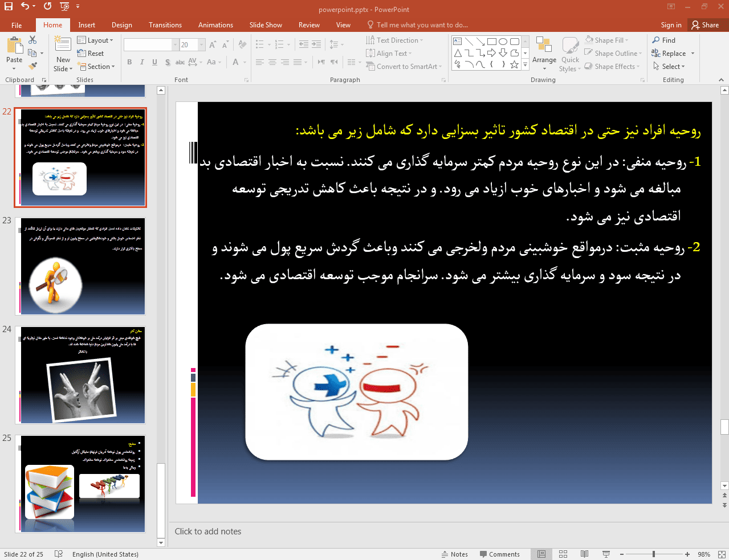729x560 pixels.
Task: Click the zoom out minus button
Action: click(x=622, y=554)
